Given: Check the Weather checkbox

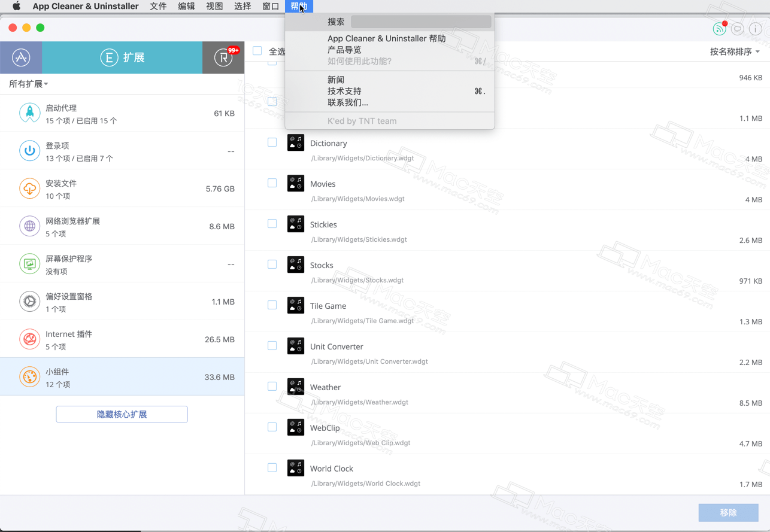Looking at the screenshot, I should (x=272, y=387).
